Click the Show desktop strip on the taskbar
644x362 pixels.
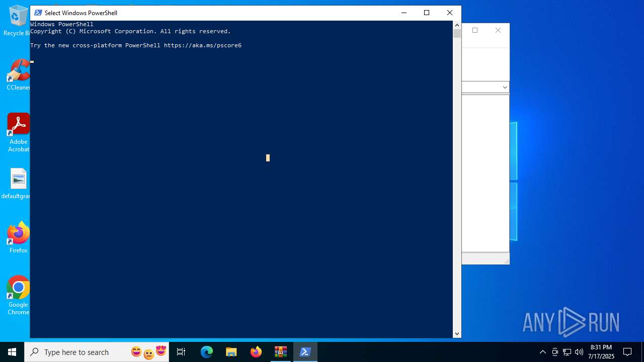click(x=642, y=352)
